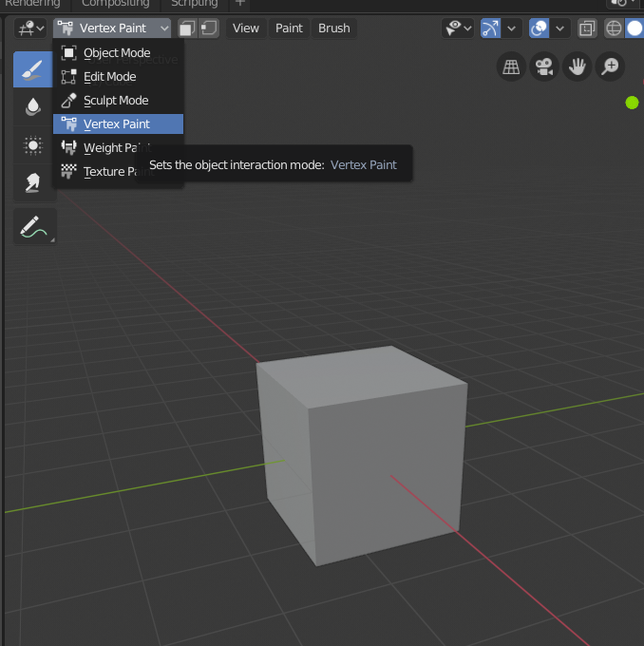Open the Rendering workspace tab
Viewport: 644px width, 646px height.
(x=32, y=4)
